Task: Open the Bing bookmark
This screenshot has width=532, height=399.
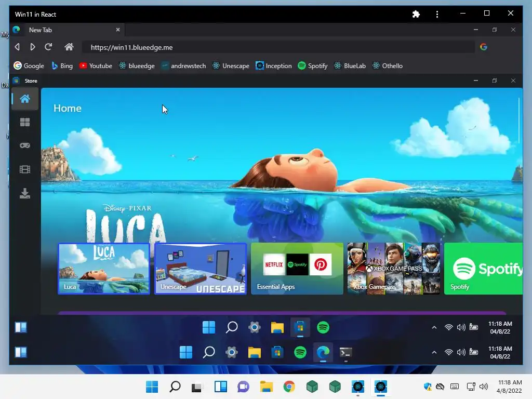Action: 62,66
